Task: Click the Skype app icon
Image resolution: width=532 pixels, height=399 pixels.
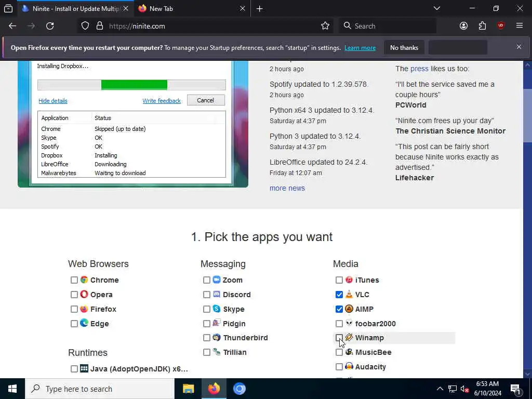Action: point(217,309)
